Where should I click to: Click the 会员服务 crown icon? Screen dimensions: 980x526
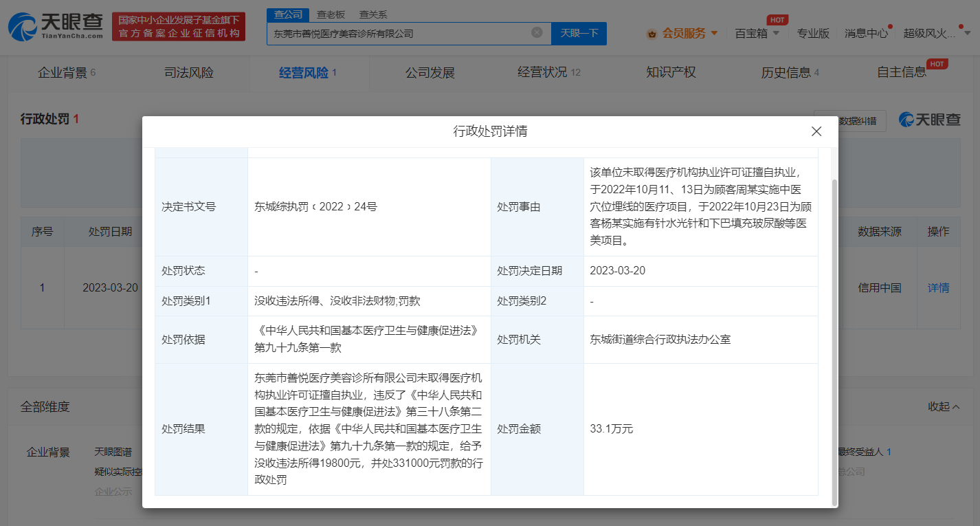[652, 33]
